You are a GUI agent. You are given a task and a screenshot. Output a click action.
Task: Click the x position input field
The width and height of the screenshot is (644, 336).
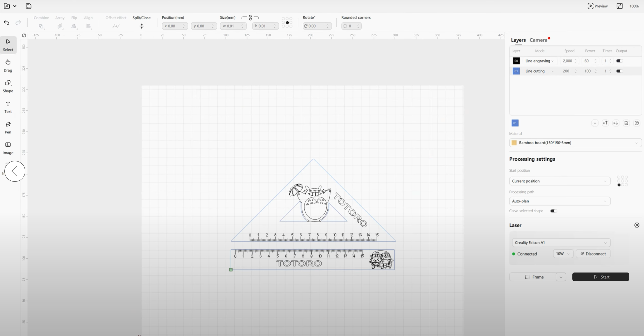[175, 26]
